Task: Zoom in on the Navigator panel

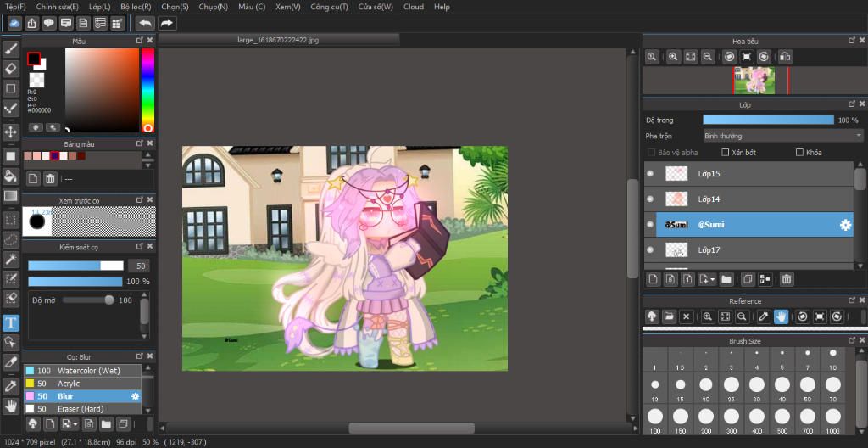Action: click(673, 57)
